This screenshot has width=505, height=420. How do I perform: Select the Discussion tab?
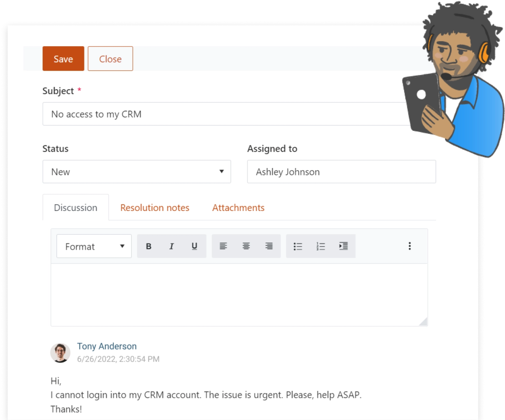75,207
